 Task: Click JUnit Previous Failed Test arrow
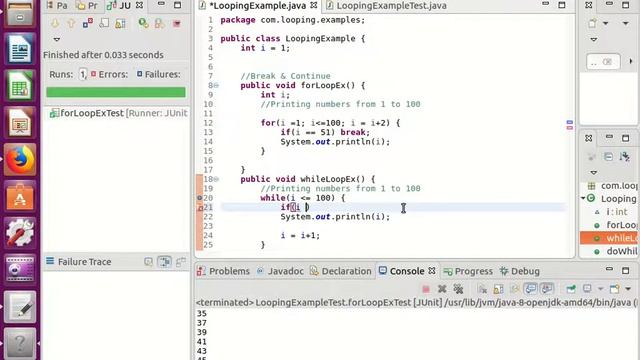click(x=71, y=24)
